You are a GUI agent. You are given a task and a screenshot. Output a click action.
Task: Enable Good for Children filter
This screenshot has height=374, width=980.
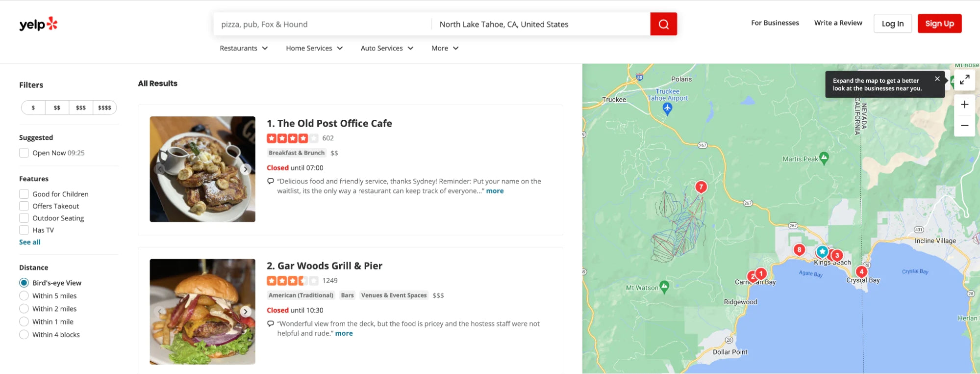click(x=24, y=194)
